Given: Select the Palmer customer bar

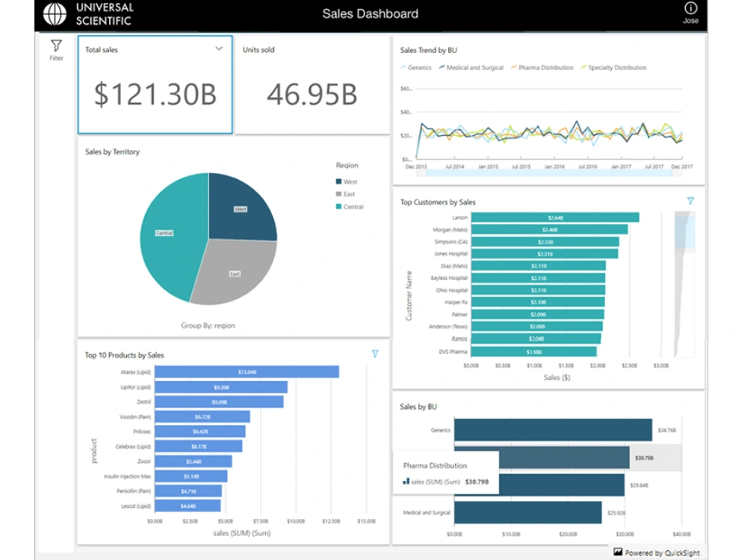Looking at the screenshot, I should pyautogui.click(x=537, y=314).
